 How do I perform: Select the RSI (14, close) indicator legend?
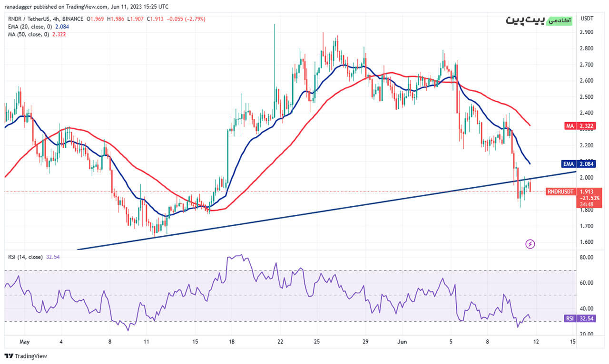point(27,257)
